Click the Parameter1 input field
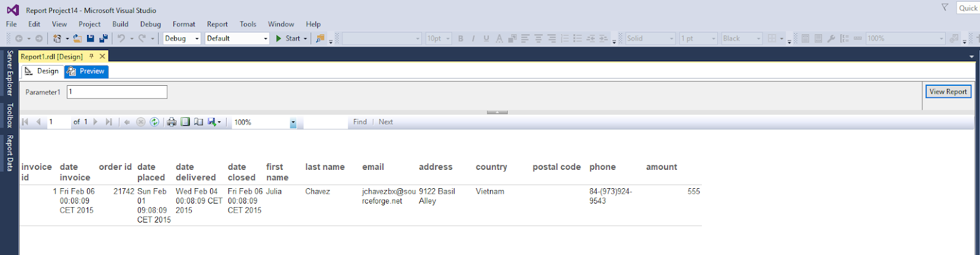This screenshot has width=980, height=255. pos(117,92)
